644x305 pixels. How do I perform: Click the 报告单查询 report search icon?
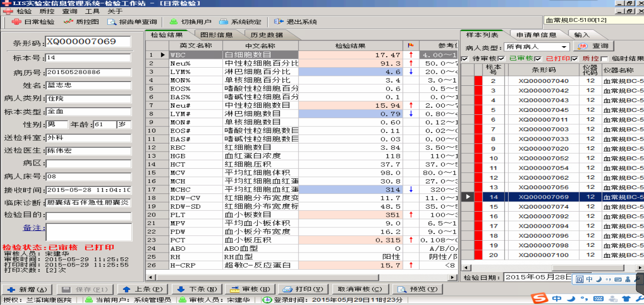coord(112,22)
